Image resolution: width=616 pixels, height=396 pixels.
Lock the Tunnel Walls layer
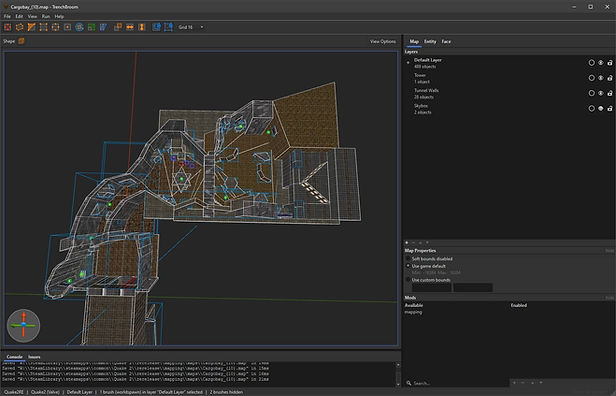[610, 93]
